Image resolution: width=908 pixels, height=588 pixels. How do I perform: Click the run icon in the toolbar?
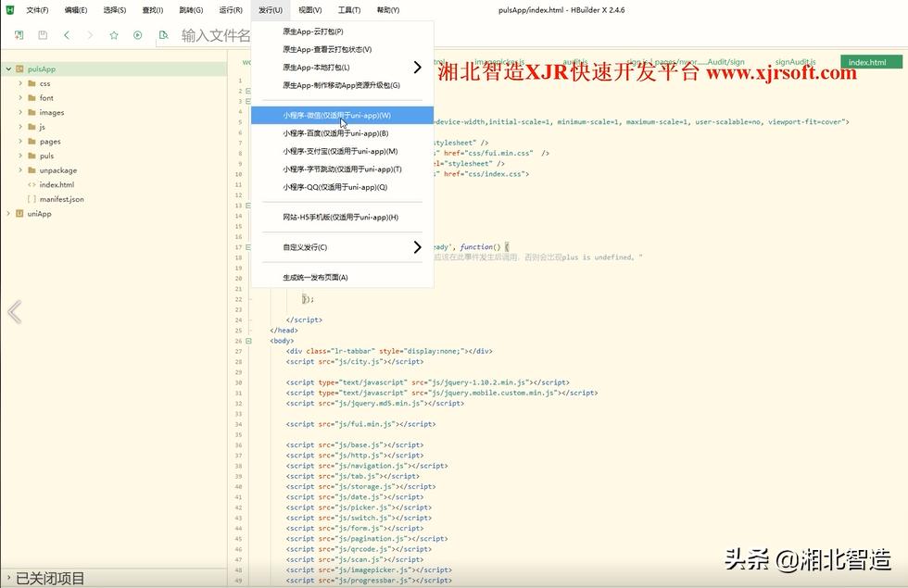point(137,34)
